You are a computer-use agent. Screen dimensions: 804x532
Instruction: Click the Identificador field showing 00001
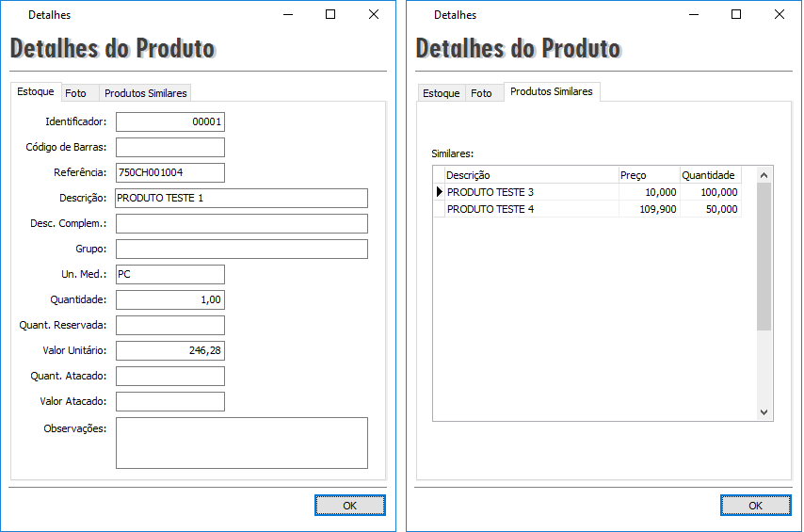coord(170,121)
